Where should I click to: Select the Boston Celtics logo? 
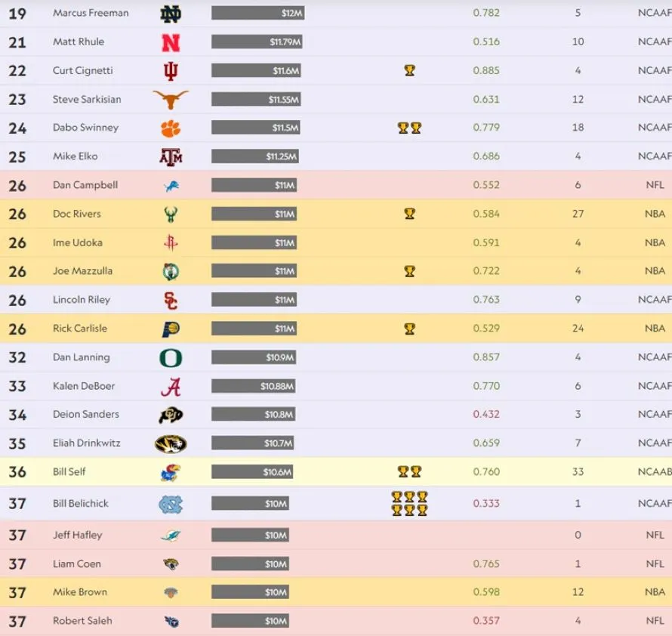point(171,272)
